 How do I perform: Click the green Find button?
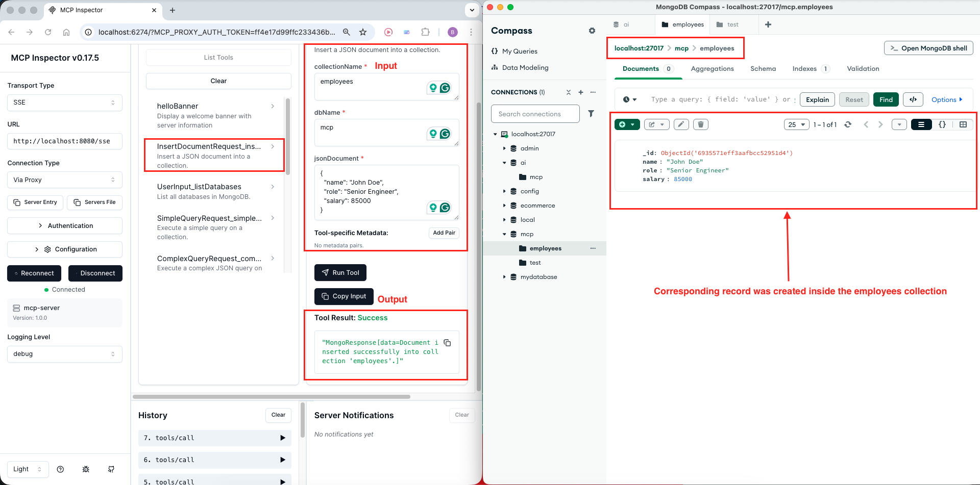886,99
